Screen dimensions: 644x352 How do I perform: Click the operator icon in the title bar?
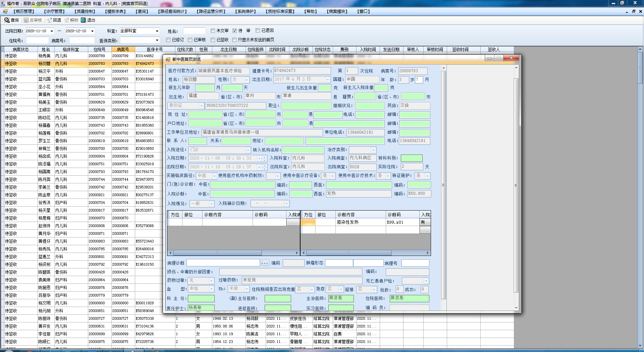(x=3, y=3)
